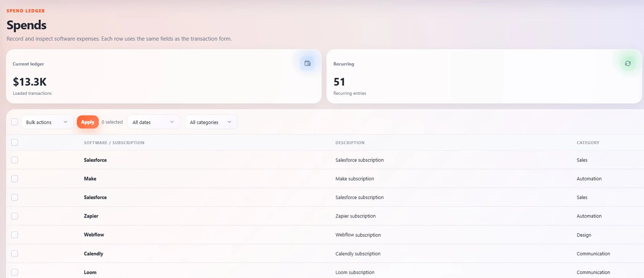Select the Calendly software name
Screen dimensions: 644x278
click(94, 254)
